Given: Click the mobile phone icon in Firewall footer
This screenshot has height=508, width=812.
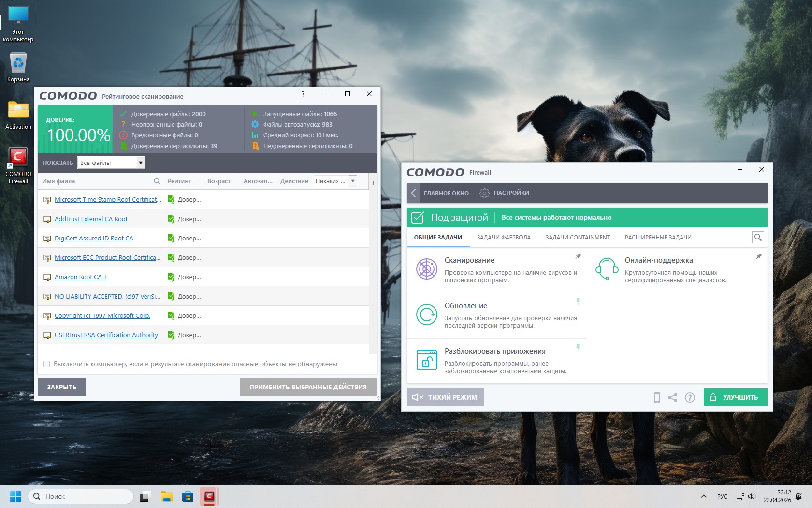Looking at the screenshot, I should [x=657, y=397].
